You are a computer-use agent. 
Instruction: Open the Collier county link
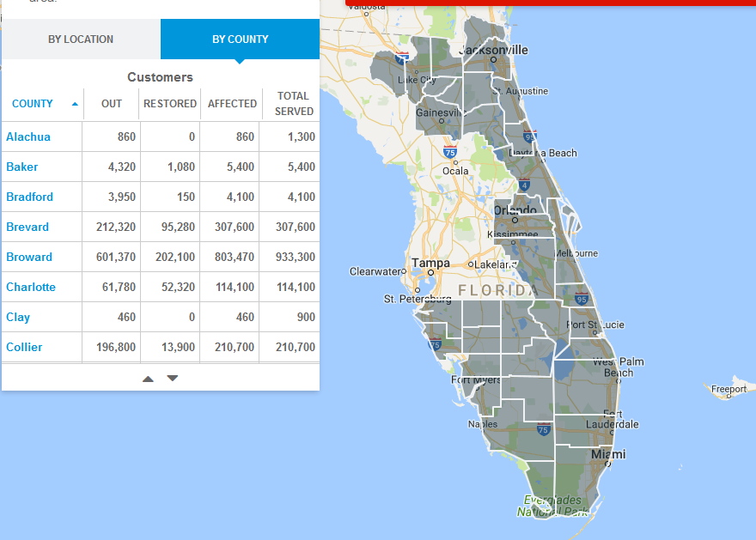click(x=24, y=347)
